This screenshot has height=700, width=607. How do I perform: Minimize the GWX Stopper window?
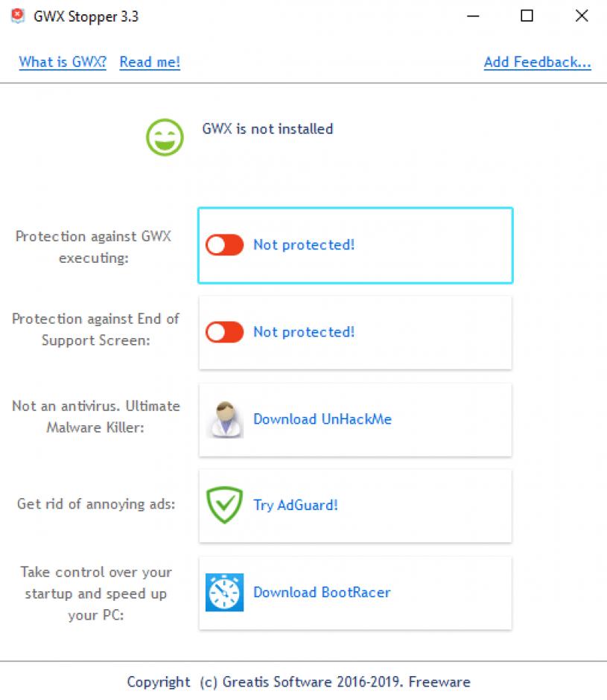(473, 16)
